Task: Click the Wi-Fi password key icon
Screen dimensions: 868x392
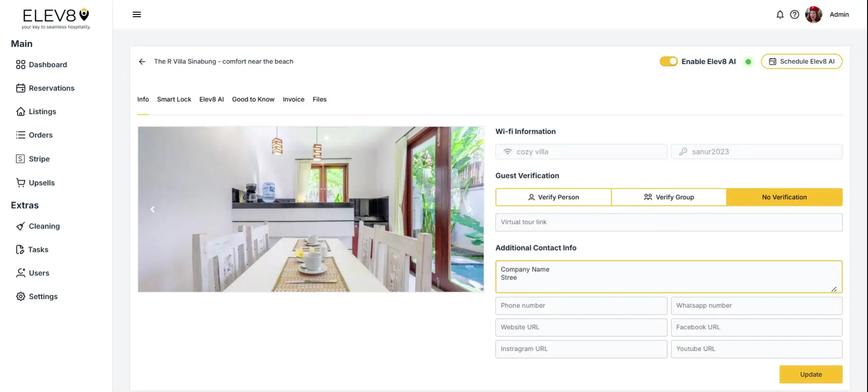Action: [x=683, y=152]
